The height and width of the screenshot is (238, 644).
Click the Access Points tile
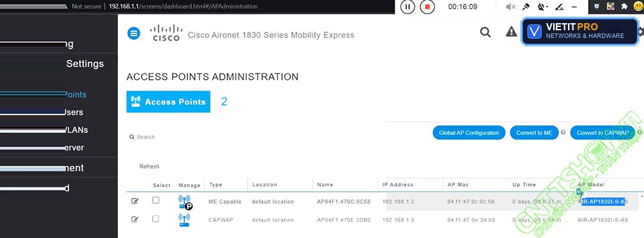tap(168, 102)
